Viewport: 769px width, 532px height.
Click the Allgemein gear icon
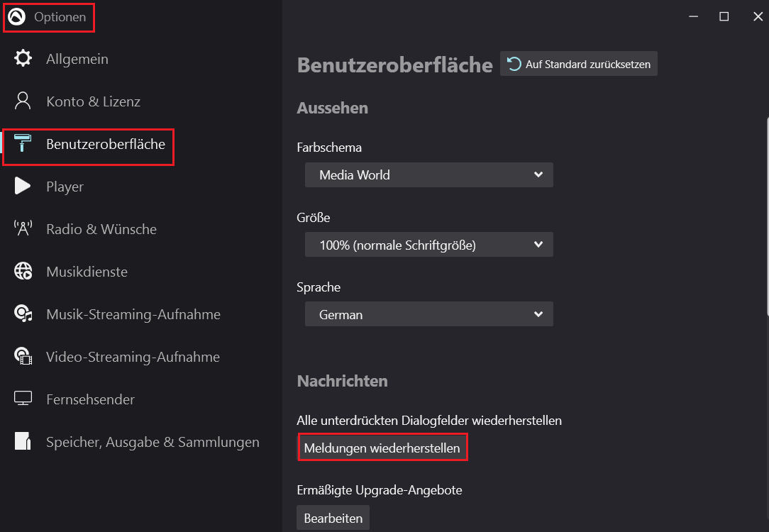(x=23, y=58)
